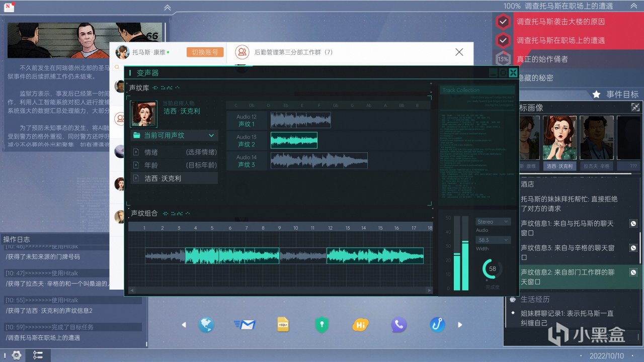The height and width of the screenshot is (362, 644).
Task: Click the 13% progress hexagon
Action: (503, 59)
